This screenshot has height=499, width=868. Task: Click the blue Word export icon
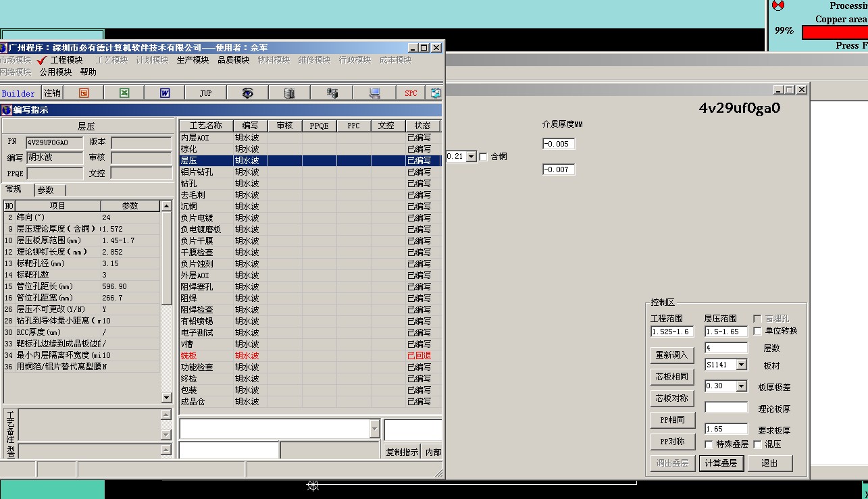[x=164, y=93]
